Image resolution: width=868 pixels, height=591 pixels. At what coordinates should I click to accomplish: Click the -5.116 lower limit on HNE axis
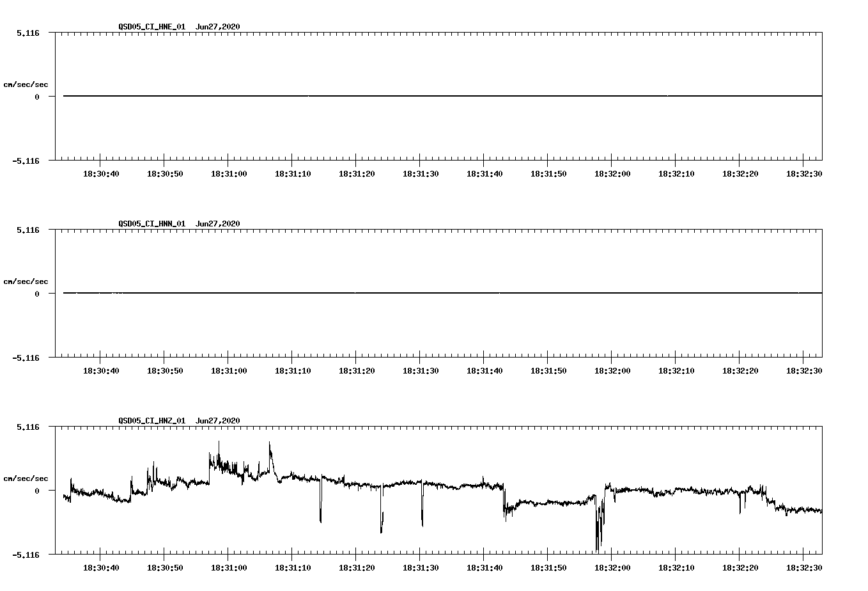[x=26, y=161]
